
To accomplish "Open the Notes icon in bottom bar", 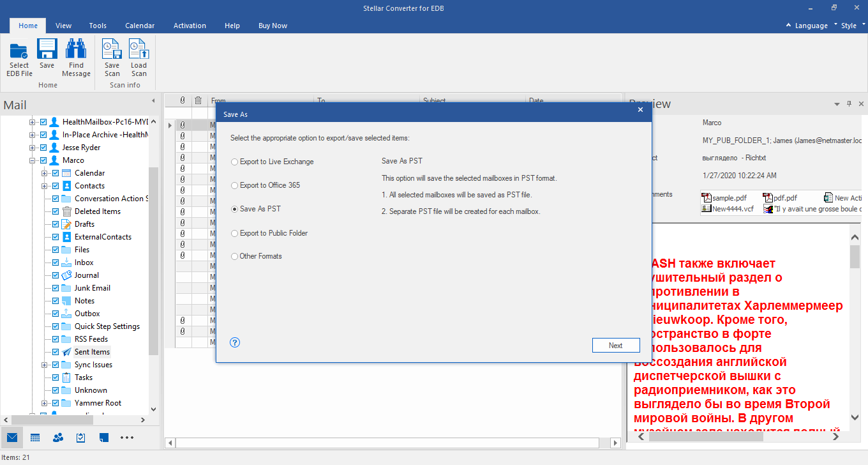I will click(x=104, y=438).
